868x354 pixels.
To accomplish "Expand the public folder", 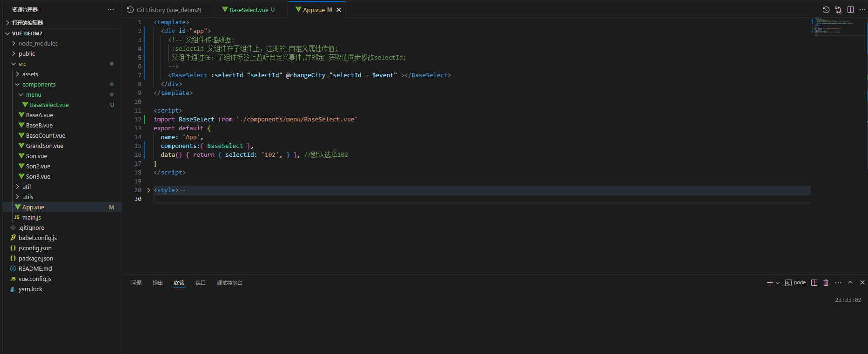I will click(x=62, y=54).
